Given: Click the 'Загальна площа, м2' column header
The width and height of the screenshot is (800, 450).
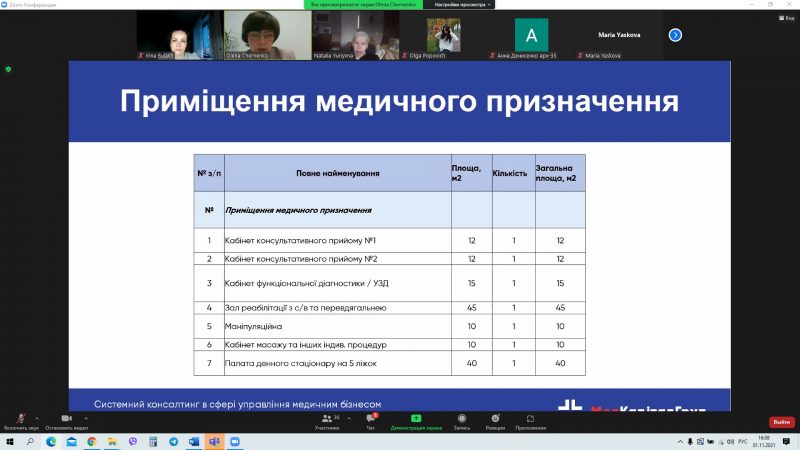Looking at the screenshot, I should (560, 173).
